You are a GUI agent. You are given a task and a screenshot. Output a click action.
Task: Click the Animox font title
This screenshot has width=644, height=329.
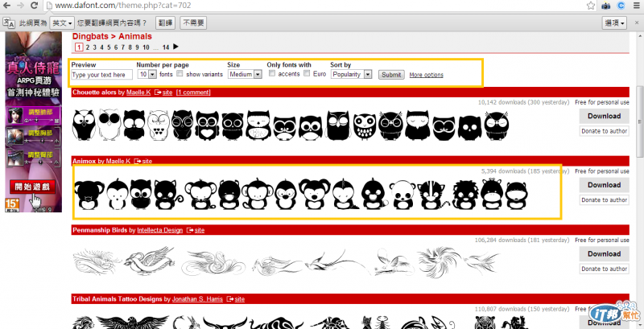pyautogui.click(x=85, y=161)
